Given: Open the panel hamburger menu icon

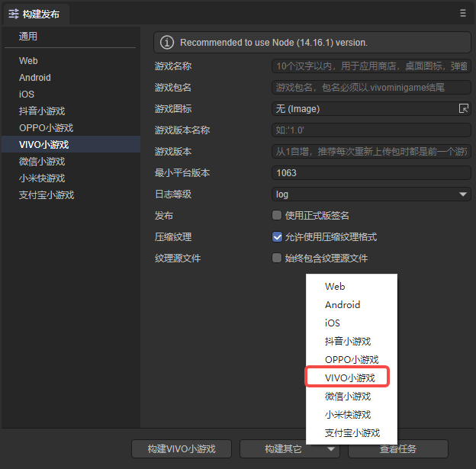Looking at the screenshot, I should 462,13.
